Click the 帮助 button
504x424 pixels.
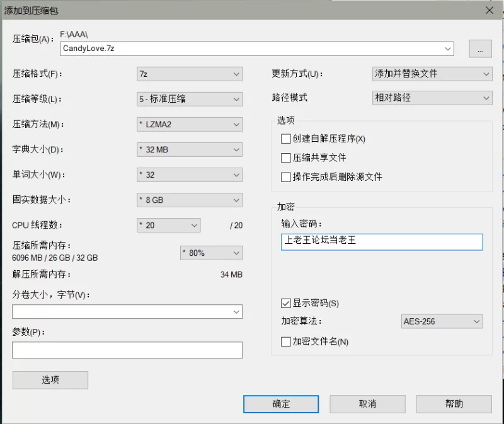tap(454, 404)
